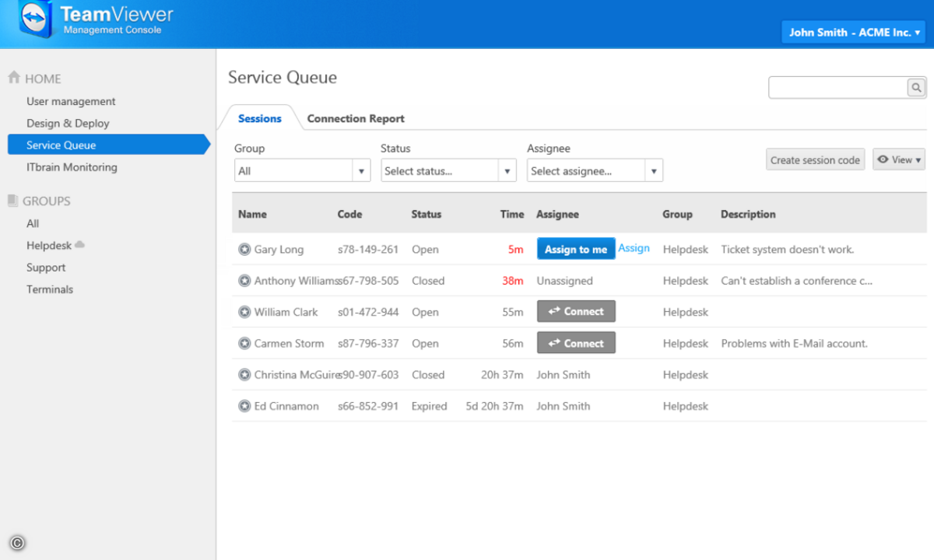Connect to Carmen Storm's session
This screenshot has height=560, width=934.
[x=576, y=343]
